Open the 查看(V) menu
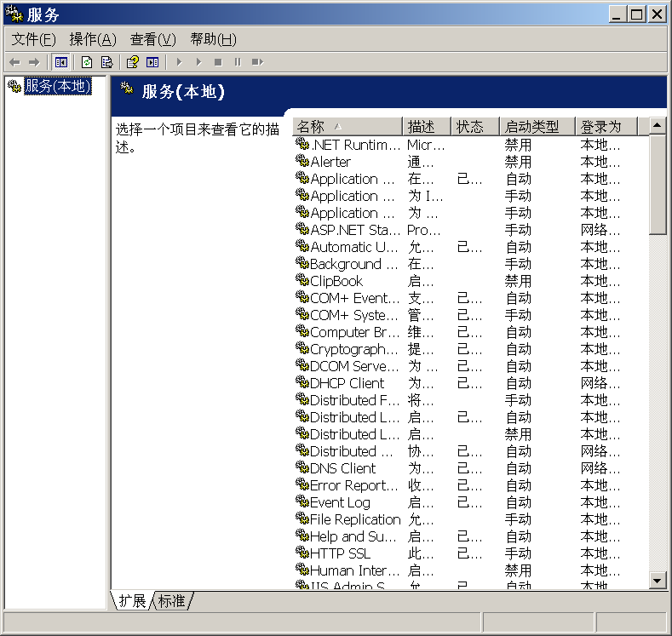 (x=153, y=39)
